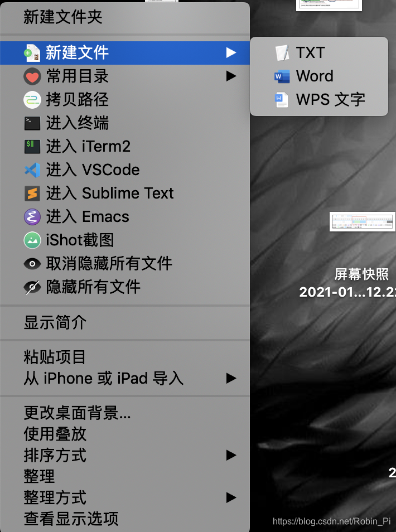This screenshot has height=532, width=396.
Task: Create a WPS 文字 file from submenu
Action: [x=319, y=100]
